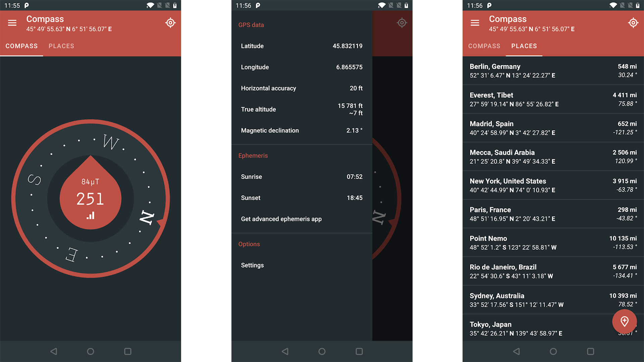Tap the GPS location crosshair icon

171,22
